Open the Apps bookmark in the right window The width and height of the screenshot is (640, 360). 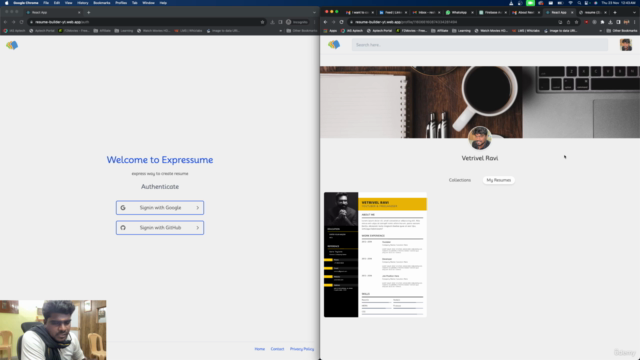331,31
